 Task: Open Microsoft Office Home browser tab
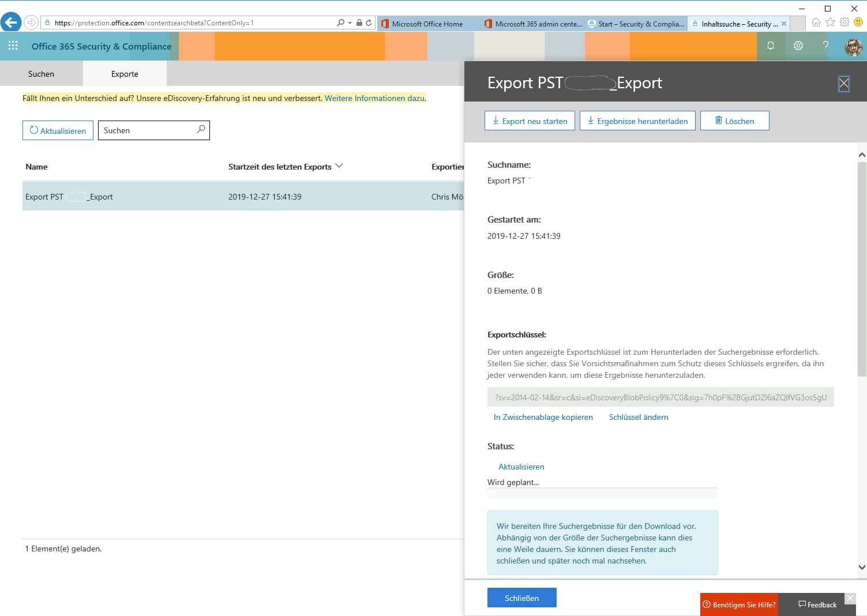428,24
